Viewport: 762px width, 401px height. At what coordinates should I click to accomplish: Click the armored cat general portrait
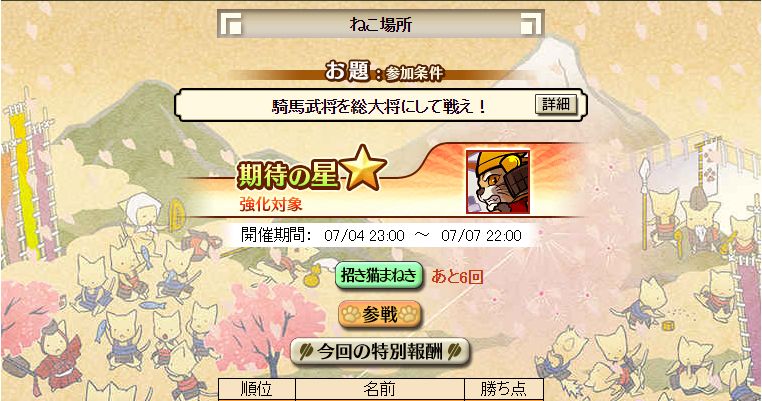pyautogui.click(x=498, y=182)
